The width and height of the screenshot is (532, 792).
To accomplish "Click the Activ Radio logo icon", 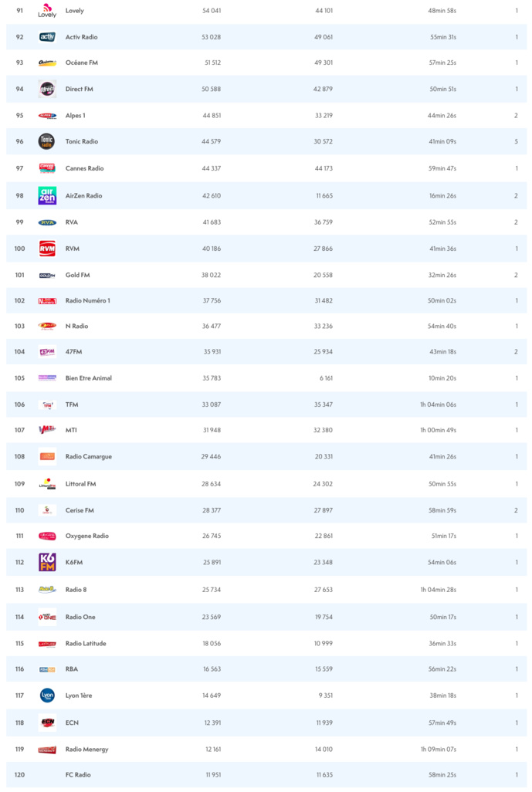I will (47, 37).
